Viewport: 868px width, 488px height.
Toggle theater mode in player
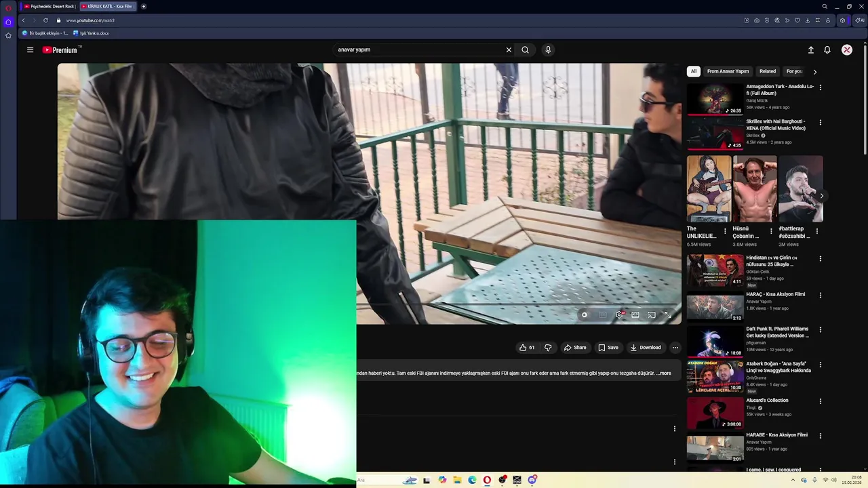tap(635, 314)
